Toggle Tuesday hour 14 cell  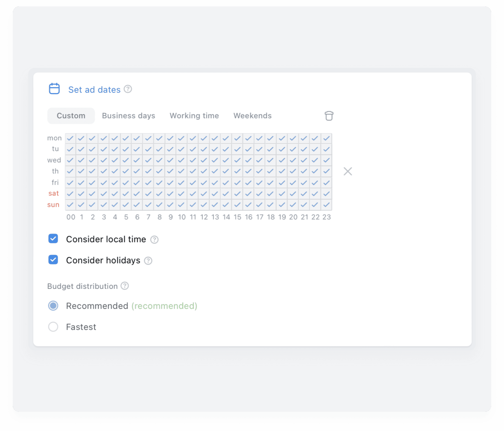point(226,149)
